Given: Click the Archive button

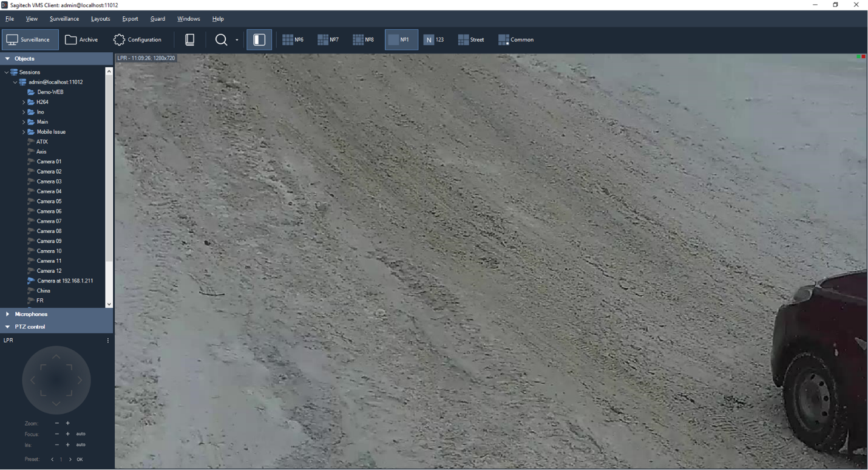Looking at the screenshot, I should click(81, 39).
